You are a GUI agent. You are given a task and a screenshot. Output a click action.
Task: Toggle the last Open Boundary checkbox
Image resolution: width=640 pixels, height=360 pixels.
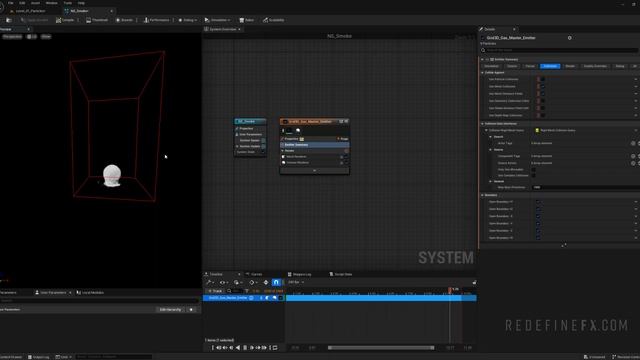[x=538, y=238]
